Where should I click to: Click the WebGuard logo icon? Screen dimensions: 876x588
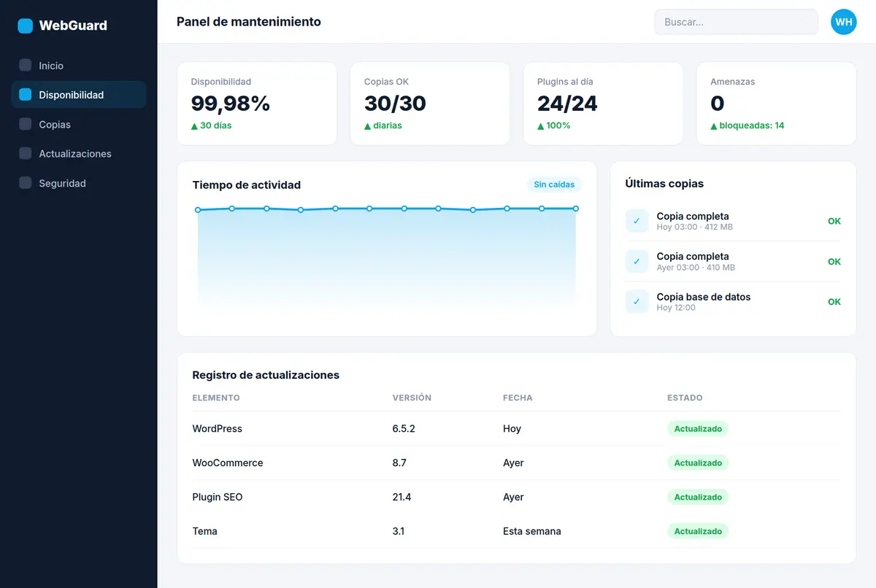coord(25,26)
